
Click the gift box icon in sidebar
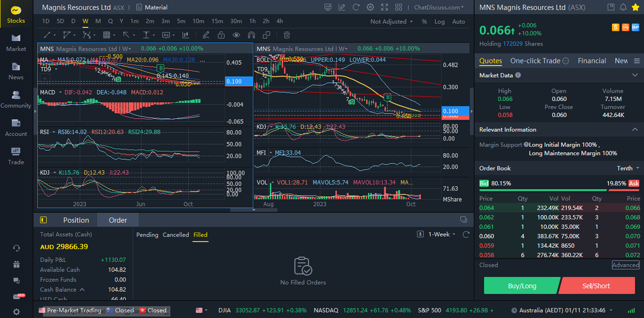point(16,264)
